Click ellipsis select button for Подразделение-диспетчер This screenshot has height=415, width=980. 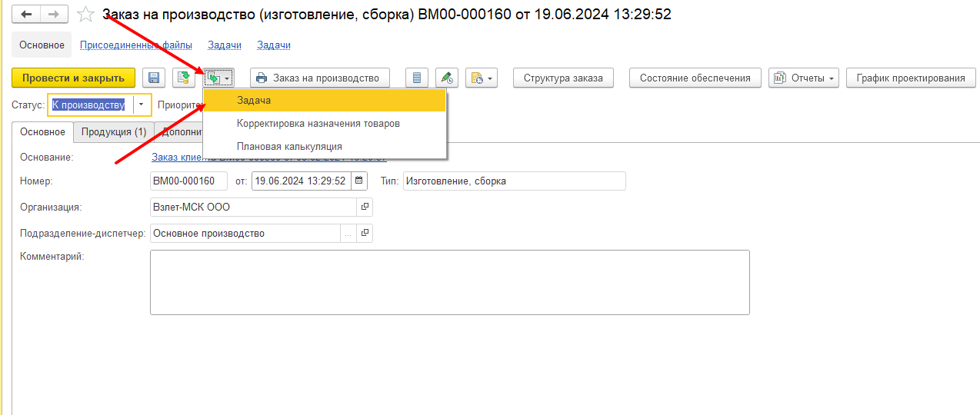point(348,233)
